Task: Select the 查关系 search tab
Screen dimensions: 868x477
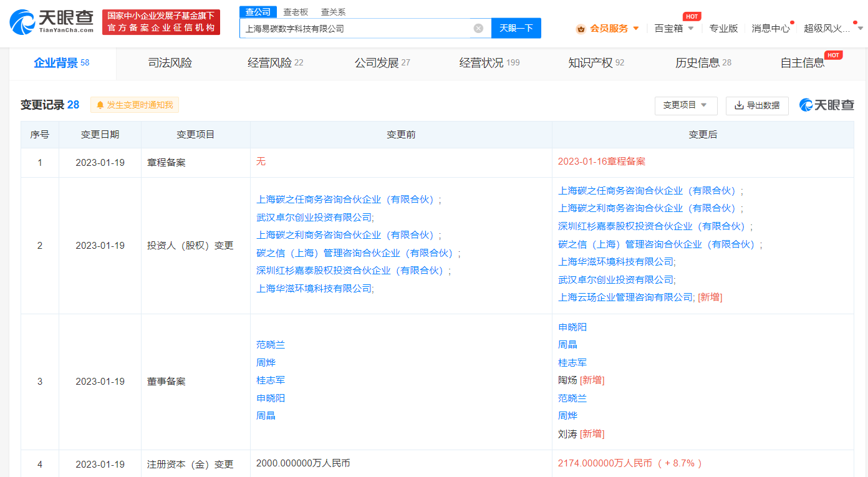Action: (333, 12)
